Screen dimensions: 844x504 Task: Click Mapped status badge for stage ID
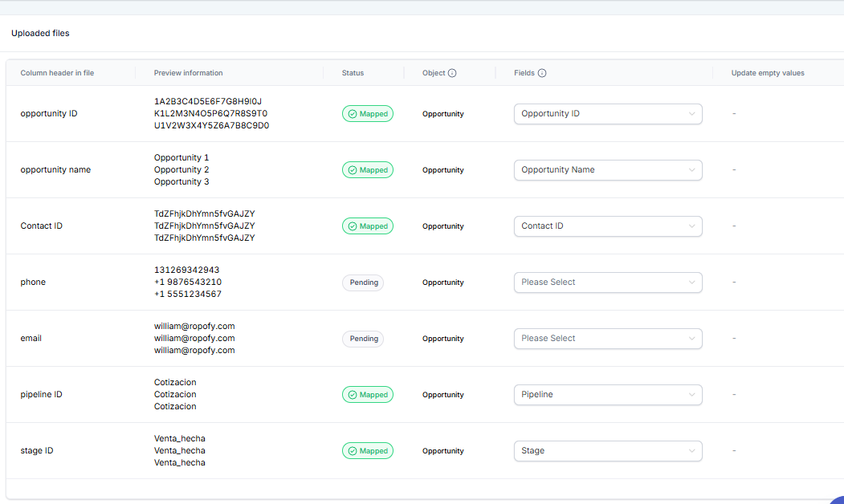point(368,451)
